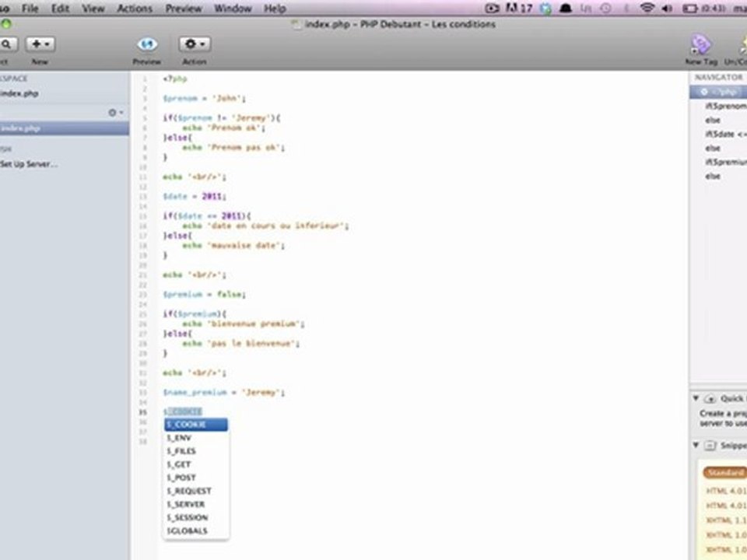Choose $_ENV from the autocomplete list
This screenshot has height=560, width=747.
click(x=196, y=438)
